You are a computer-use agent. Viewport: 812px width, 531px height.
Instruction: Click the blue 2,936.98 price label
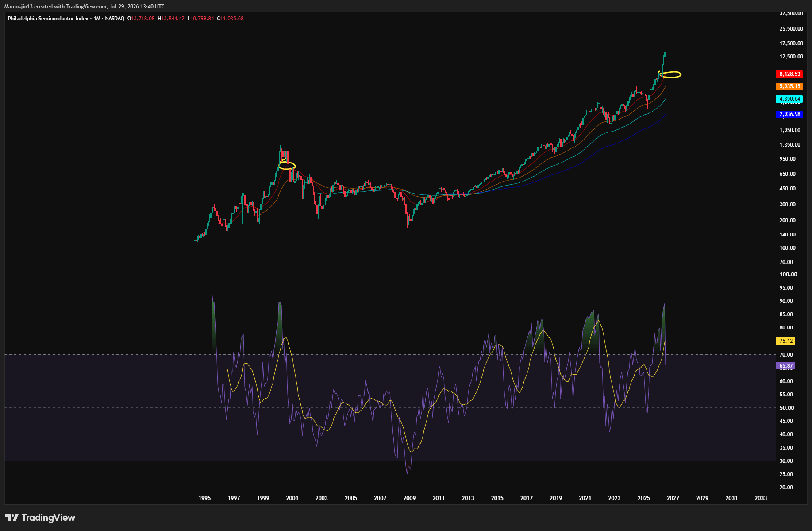[x=789, y=114]
